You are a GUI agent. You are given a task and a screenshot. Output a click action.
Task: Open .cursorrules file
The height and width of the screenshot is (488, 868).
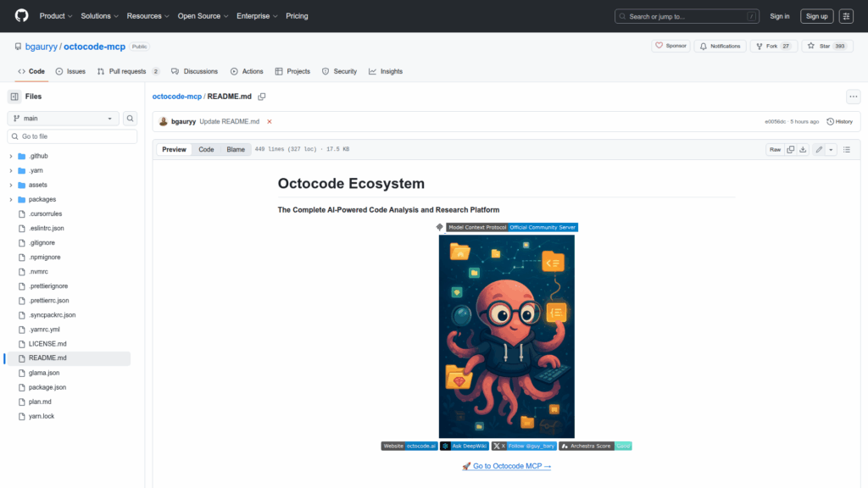point(46,213)
